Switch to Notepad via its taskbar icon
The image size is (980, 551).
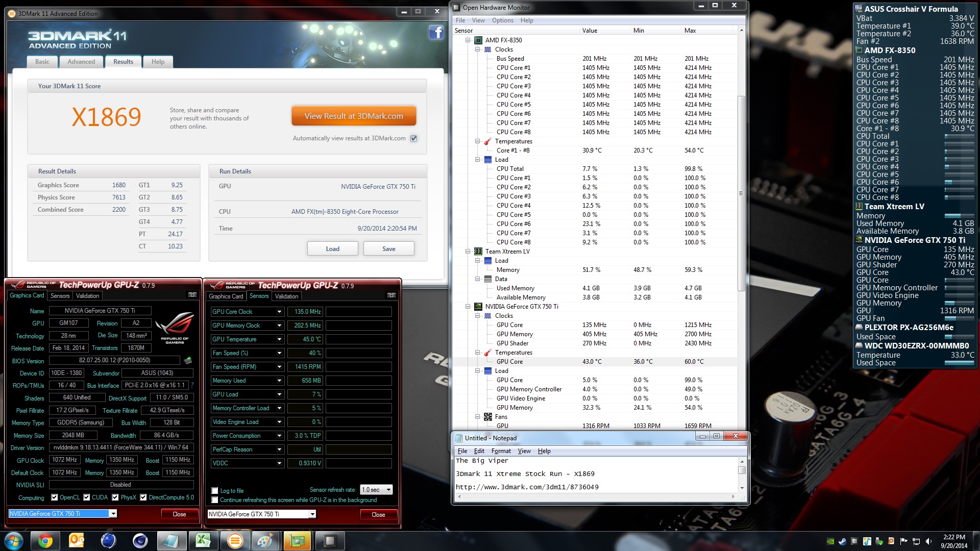(171, 541)
